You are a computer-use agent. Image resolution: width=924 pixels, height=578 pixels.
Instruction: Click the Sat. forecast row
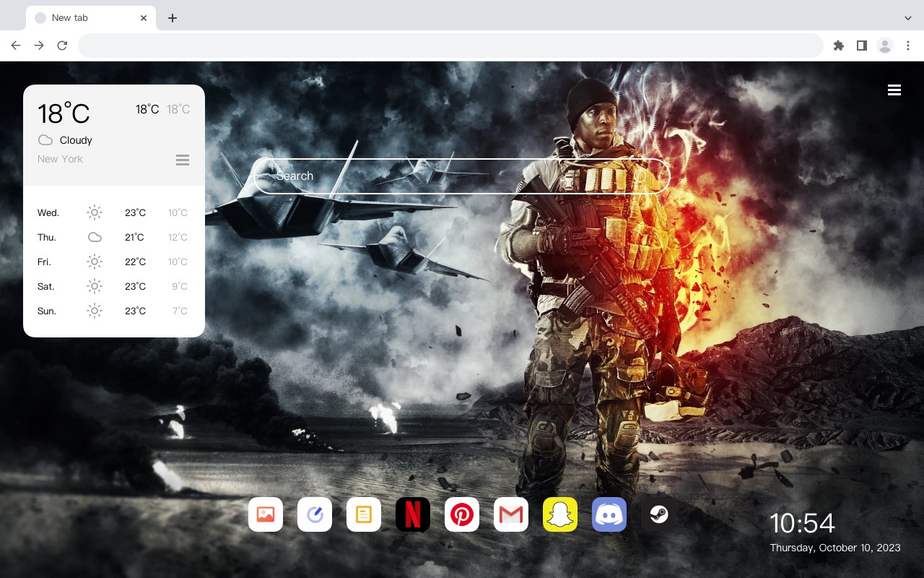pyautogui.click(x=114, y=286)
